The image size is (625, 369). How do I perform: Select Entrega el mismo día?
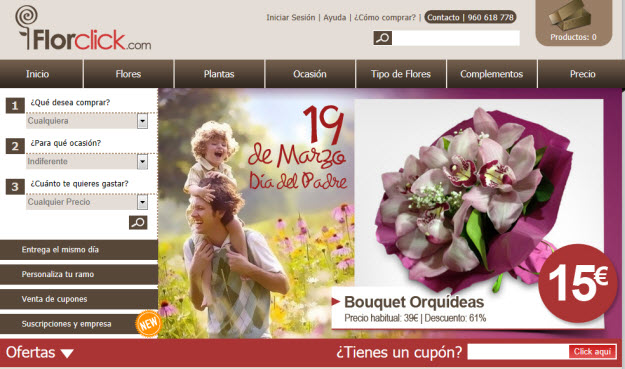pyautogui.click(x=79, y=250)
